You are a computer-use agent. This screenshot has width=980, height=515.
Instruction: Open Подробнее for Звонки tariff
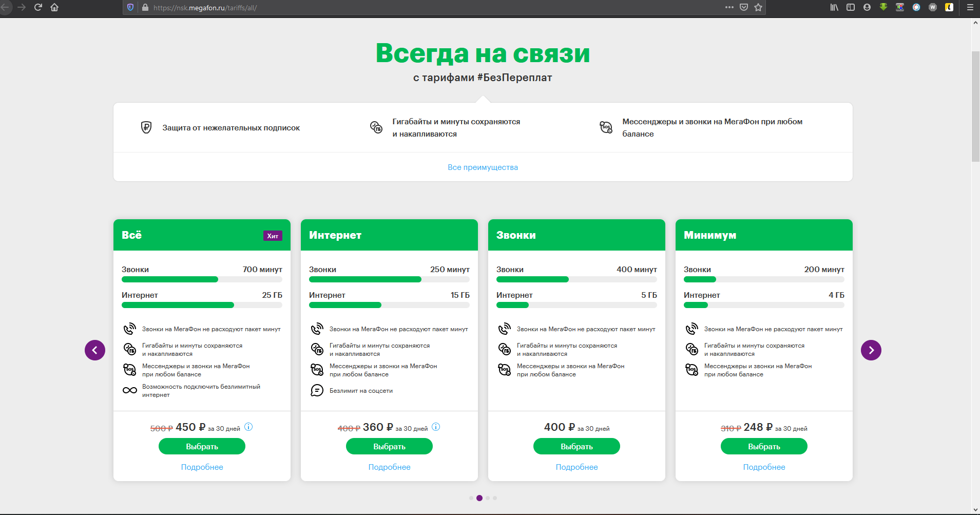[577, 467]
